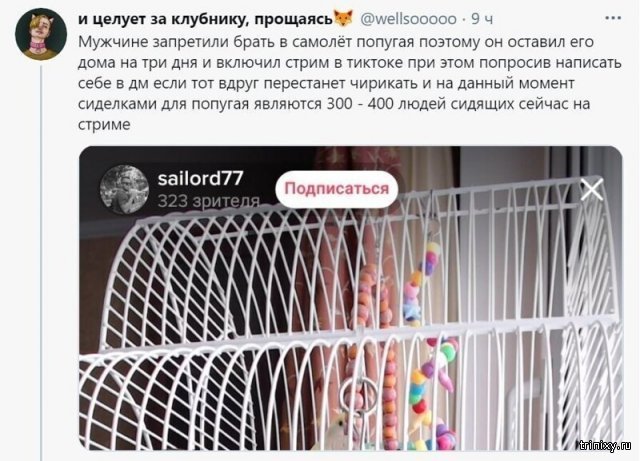The width and height of the screenshot is (640, 461).
Task: Click the tweet text about the parrot
Action: 349,83
